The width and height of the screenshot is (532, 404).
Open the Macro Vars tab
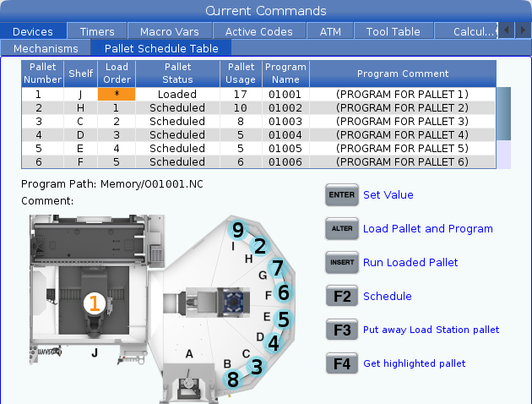pyautogui.click(x=170, y=31)
